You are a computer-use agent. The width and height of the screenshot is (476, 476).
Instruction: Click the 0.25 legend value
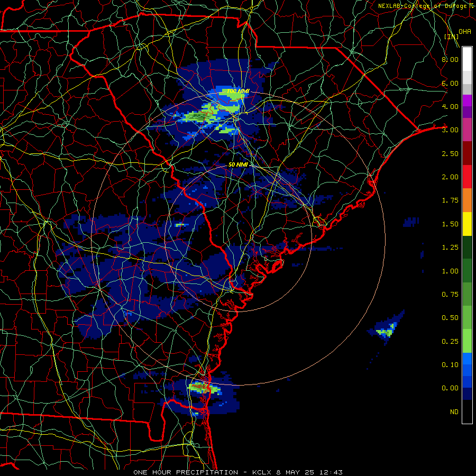[x=450, y=342]
